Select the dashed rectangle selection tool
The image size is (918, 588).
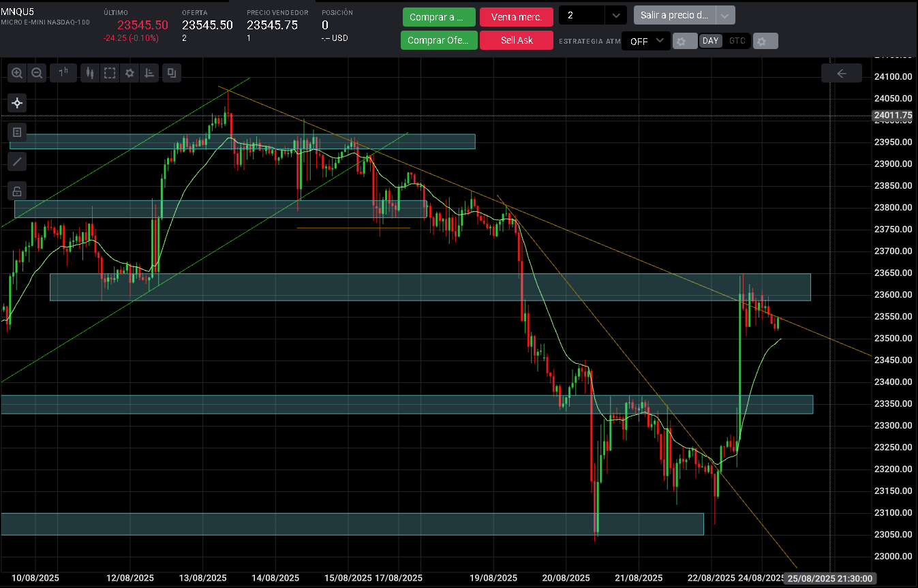click(x=109, y=73)
